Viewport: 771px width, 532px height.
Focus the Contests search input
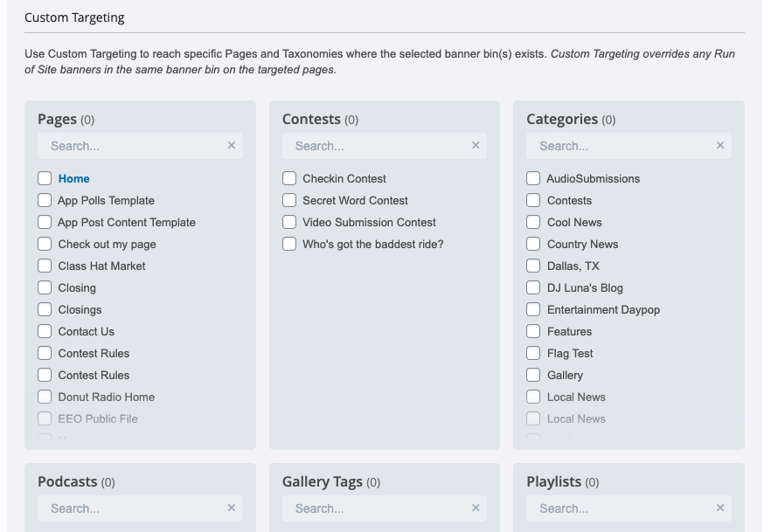377,146
